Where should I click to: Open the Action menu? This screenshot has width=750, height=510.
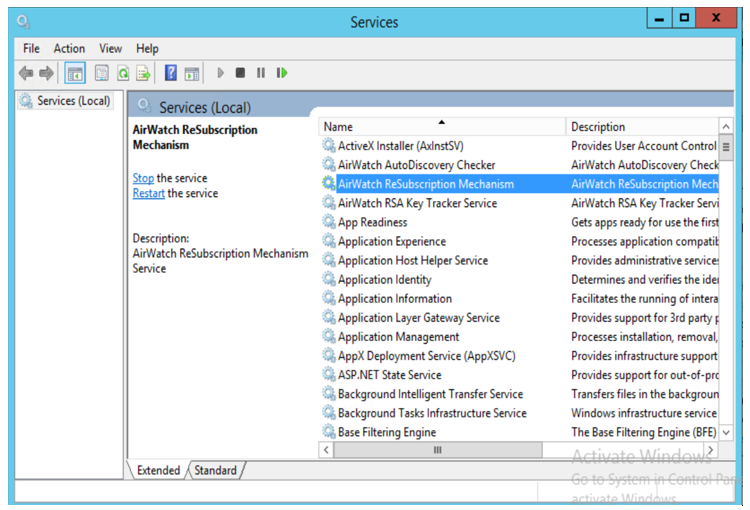click(69, 48)
